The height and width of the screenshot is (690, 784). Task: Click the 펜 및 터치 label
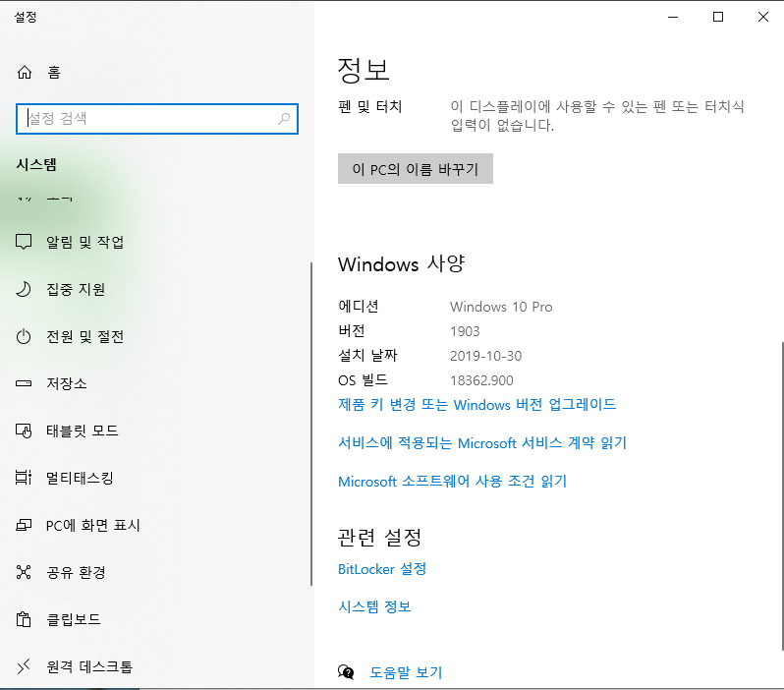(x=370, y=106)
